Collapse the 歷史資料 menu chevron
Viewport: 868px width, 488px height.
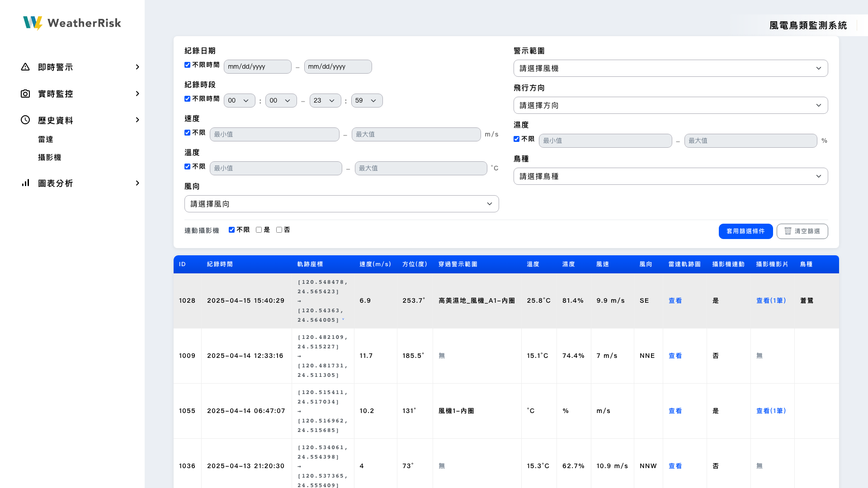point(137,120)
